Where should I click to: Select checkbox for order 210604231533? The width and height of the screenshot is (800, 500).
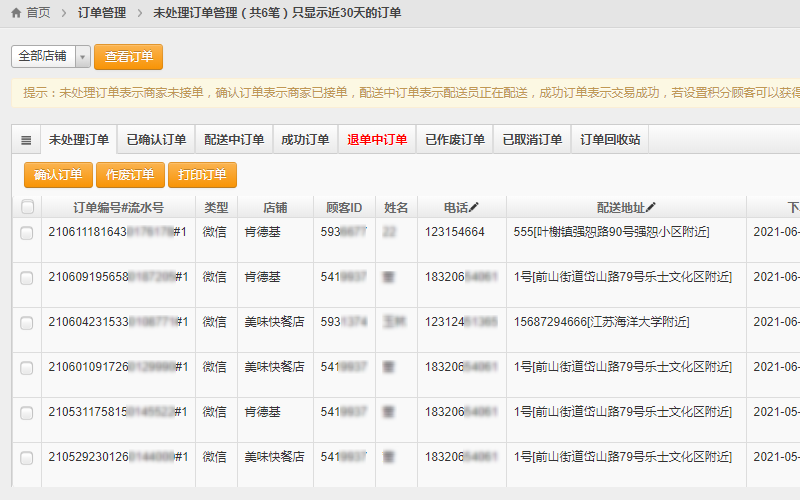[x=27, y=323]
